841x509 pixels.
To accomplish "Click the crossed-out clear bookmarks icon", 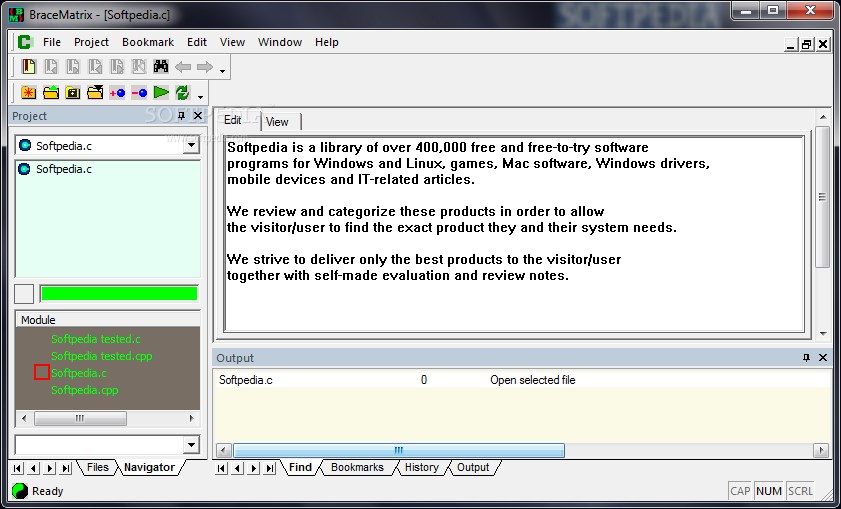I will pyautogui.click(x=138, y=67).
